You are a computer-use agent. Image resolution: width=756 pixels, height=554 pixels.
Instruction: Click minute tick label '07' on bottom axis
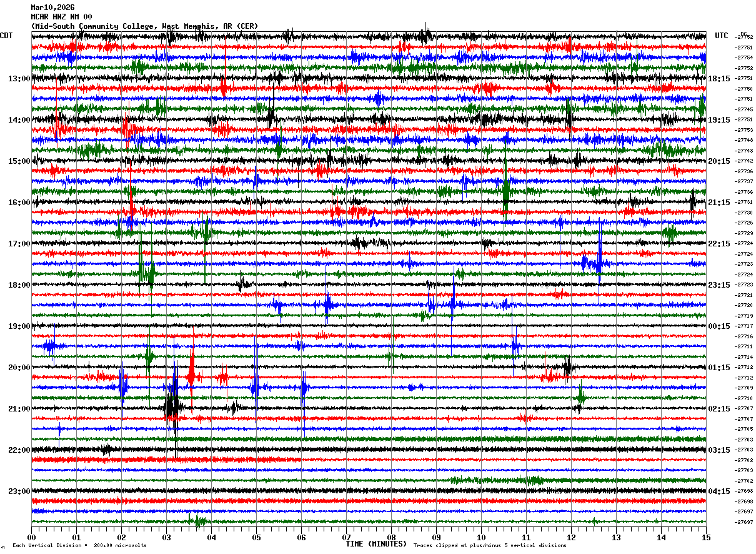point(346,537)
